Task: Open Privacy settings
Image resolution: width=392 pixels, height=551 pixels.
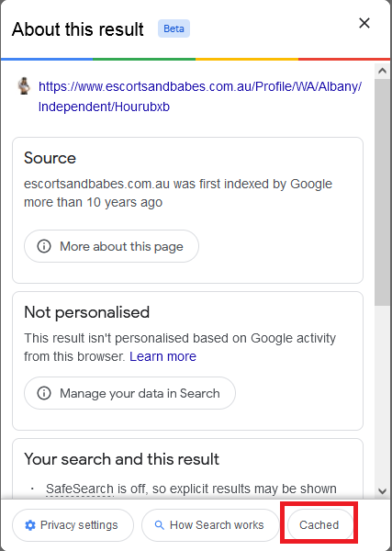Action: click(x=73, y=525)
